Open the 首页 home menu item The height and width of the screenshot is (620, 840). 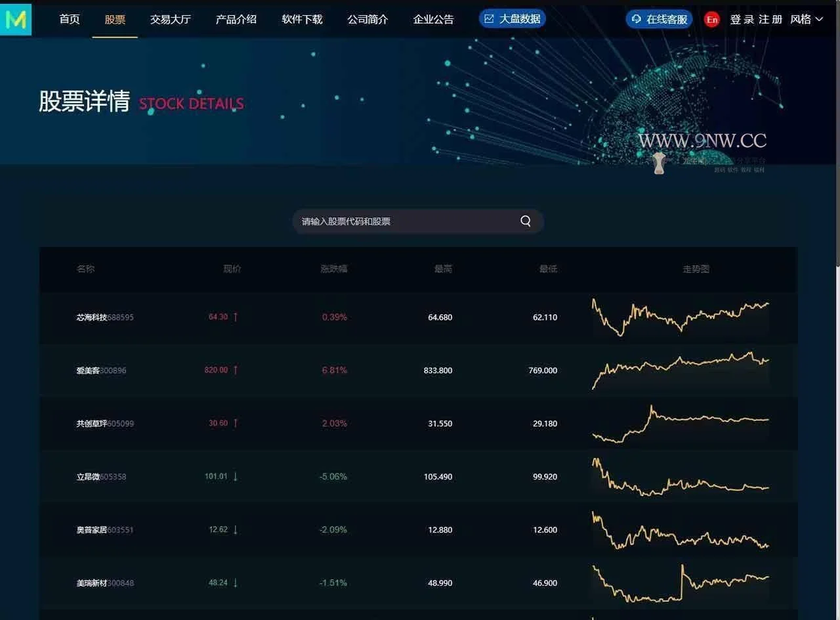coord(70,19)
